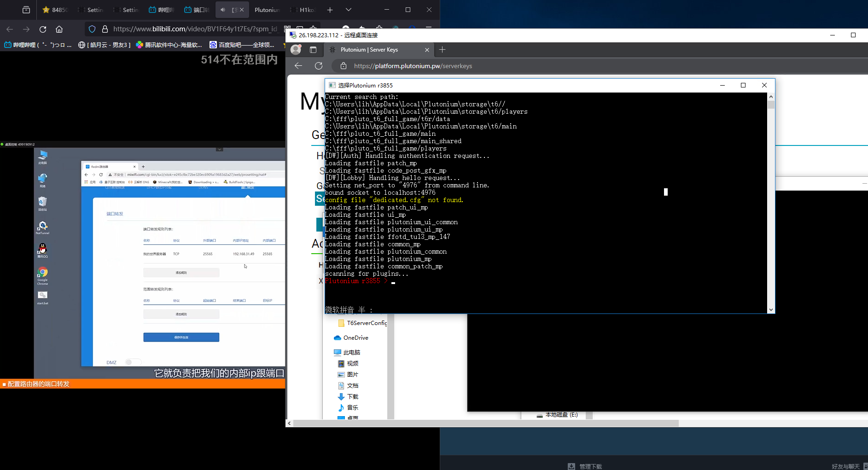Viewport: 868px width, 470px height.
Task: Open the T6ServerConfig folder
Action: tap(366, 323)
